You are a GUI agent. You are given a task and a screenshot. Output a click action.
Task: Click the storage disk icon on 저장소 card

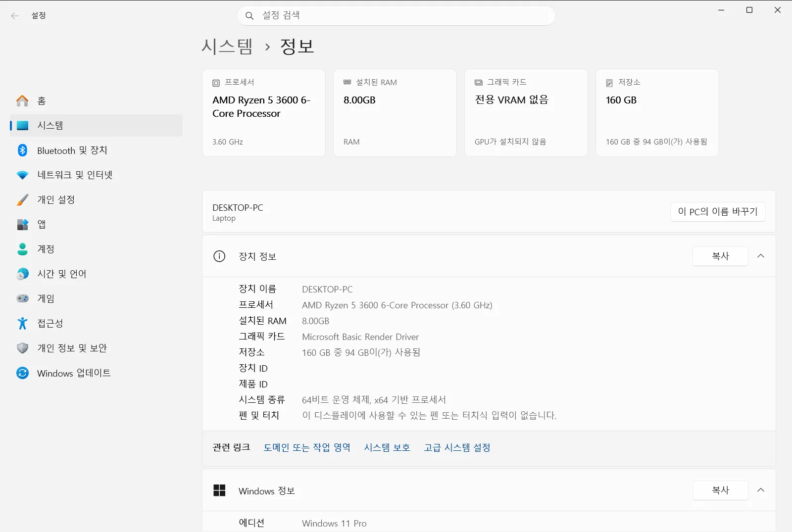point(609,83)
